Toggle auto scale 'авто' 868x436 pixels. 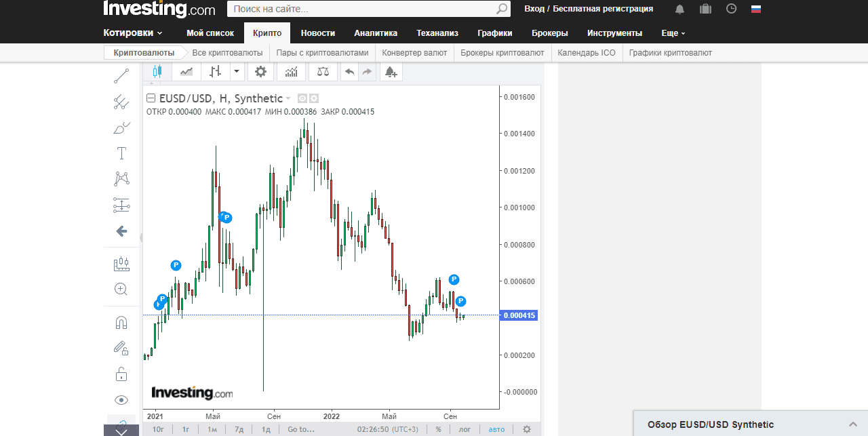496,429
